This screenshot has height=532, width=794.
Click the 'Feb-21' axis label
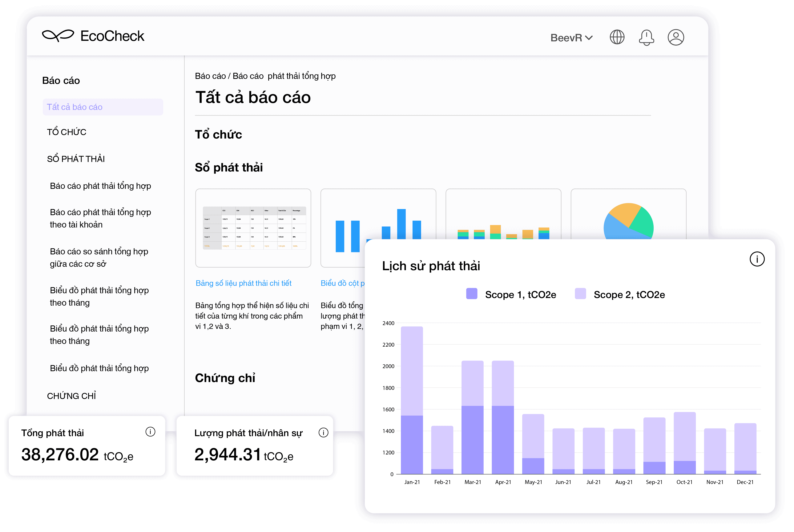pyautogui.click(x=442, y=482)
